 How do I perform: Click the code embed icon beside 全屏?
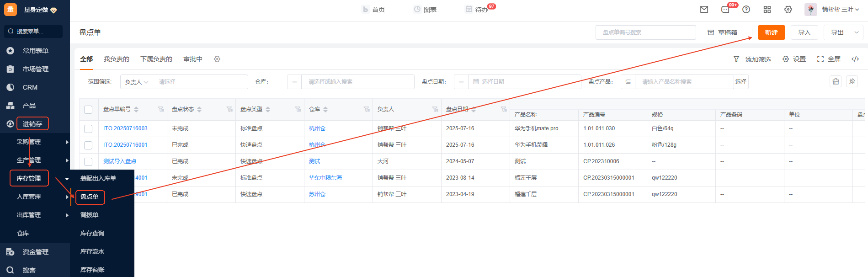click(855, 59)
